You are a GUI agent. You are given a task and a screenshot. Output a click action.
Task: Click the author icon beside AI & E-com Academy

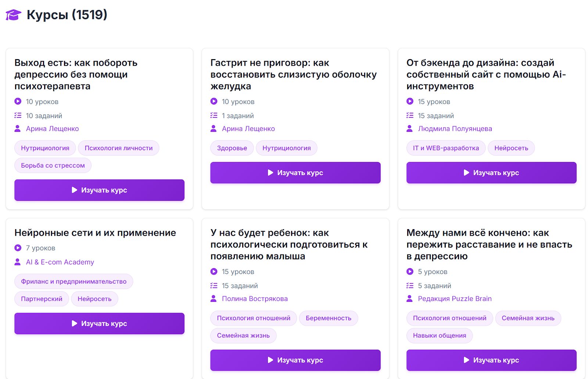17,262
